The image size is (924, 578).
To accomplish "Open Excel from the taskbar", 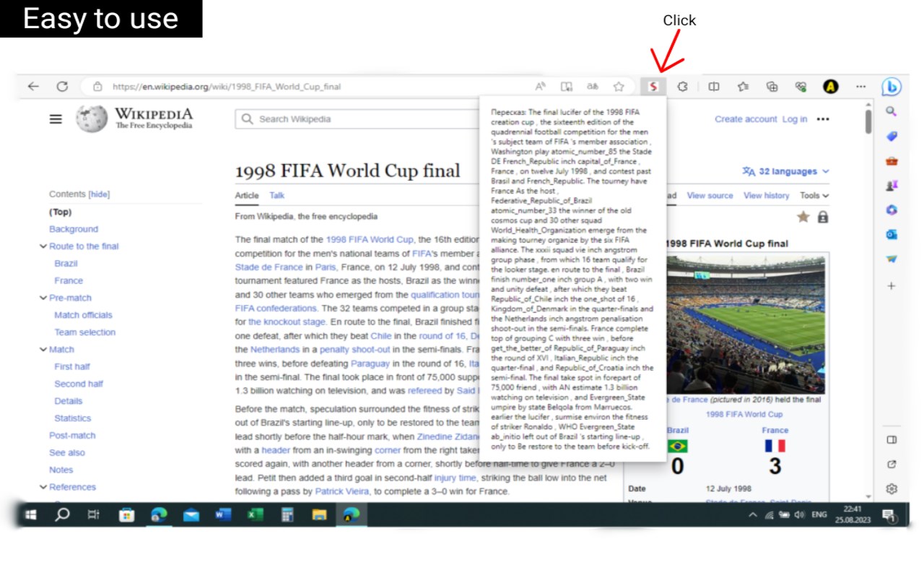I will click(x=255, y=515).
